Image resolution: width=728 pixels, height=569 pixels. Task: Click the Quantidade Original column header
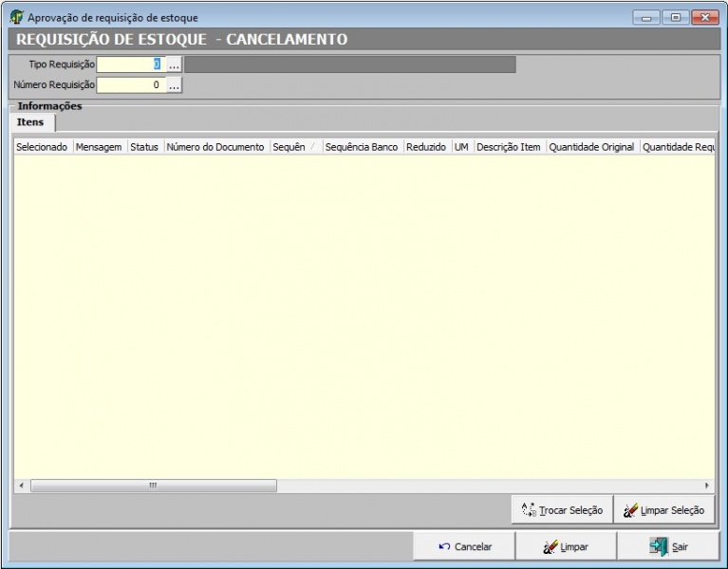pos(591,147)
